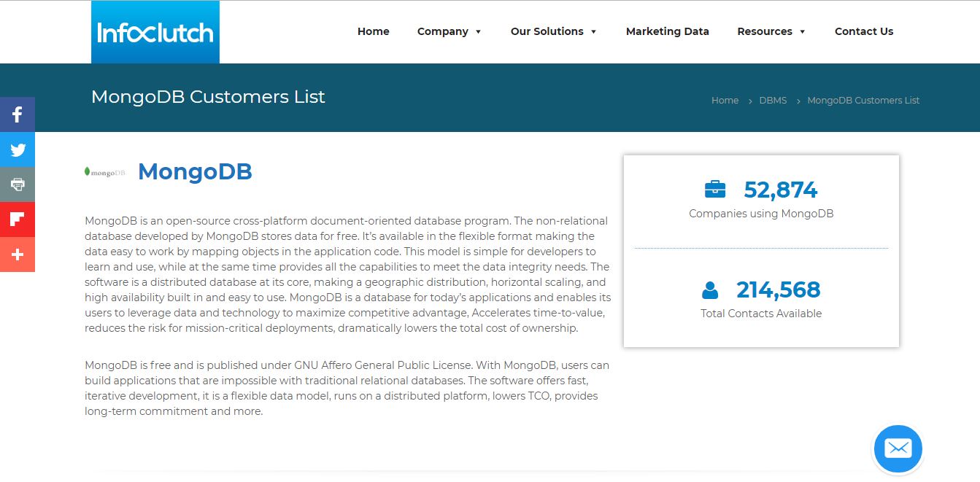
Task: Click the 52,874 companies count
Action: pos(780,190)
